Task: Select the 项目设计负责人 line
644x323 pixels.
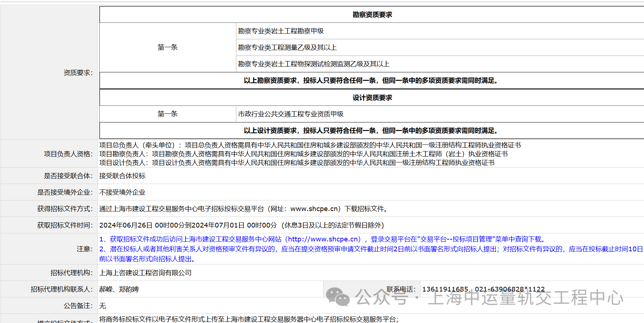Action: tap(297, 163)
